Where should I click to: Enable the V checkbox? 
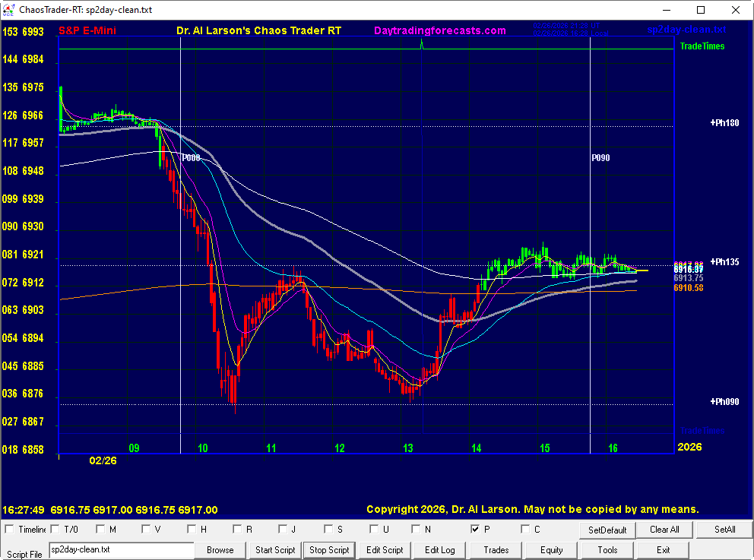(x=146, y=530)
